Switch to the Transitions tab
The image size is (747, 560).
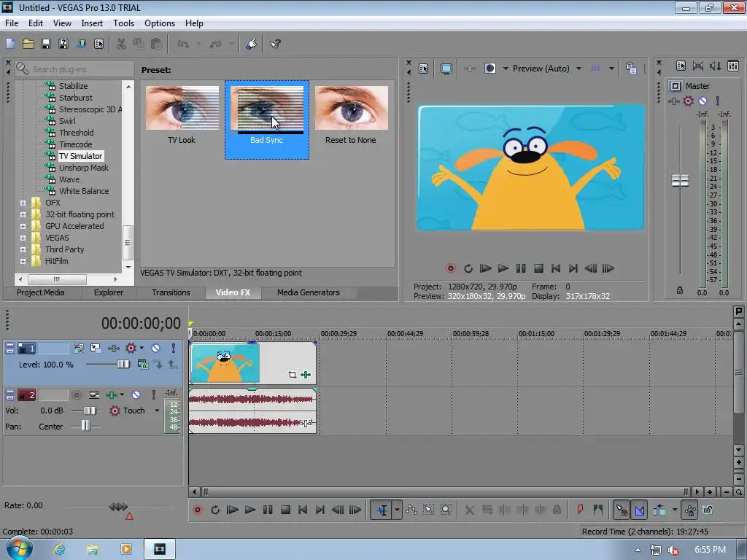pyautogui.click(x=171, y=292)
